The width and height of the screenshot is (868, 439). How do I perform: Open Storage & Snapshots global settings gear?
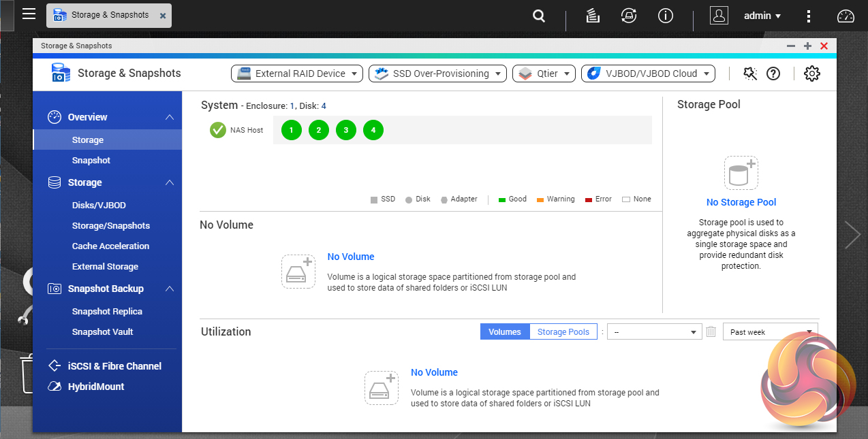click(x=811, y=74)
